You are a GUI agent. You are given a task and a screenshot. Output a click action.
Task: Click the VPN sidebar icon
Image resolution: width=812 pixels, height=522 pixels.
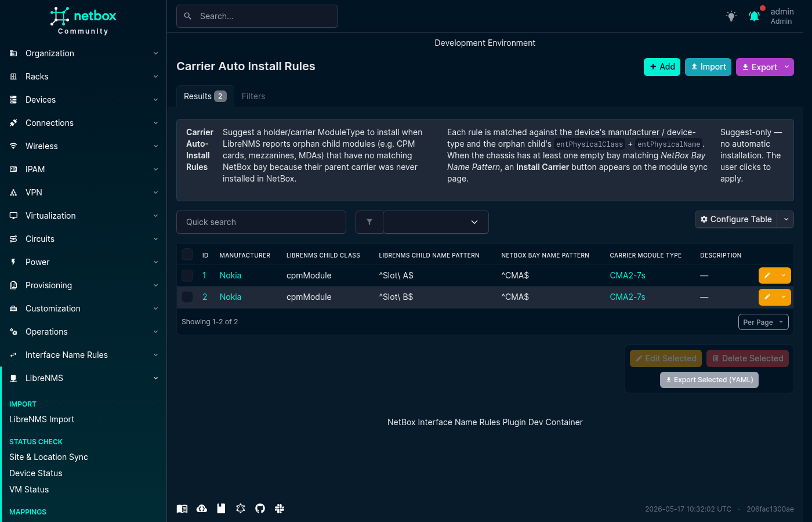pos(13,193)
